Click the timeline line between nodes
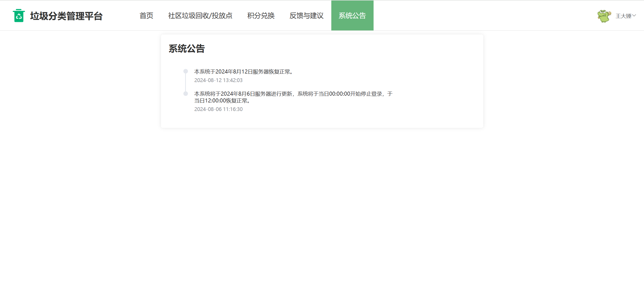 tap(186, 83)
